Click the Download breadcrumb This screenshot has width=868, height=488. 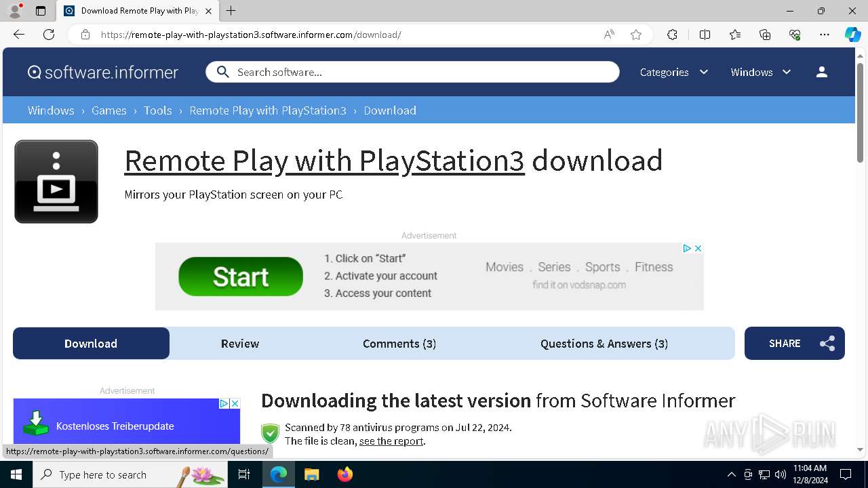pyautogui.click(x=390, y=110)
